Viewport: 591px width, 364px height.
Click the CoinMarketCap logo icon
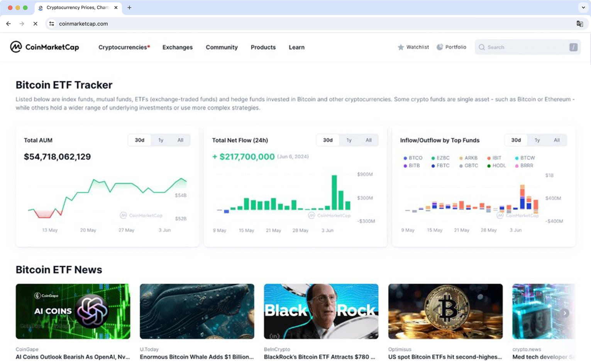(x=16, y=47)
